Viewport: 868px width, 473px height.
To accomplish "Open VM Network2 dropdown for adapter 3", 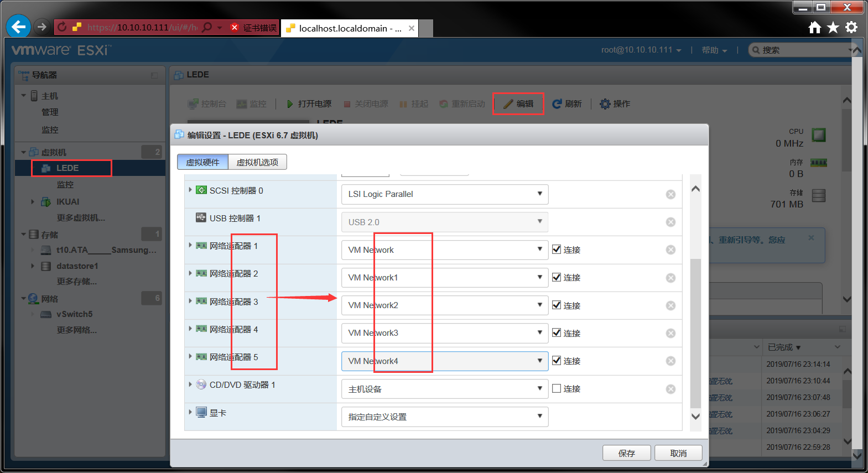I will (x=445, y=305).
